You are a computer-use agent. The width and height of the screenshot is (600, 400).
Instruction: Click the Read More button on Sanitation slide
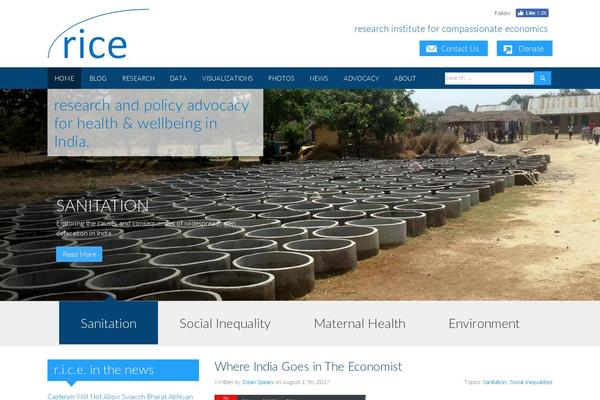point(79,254)
